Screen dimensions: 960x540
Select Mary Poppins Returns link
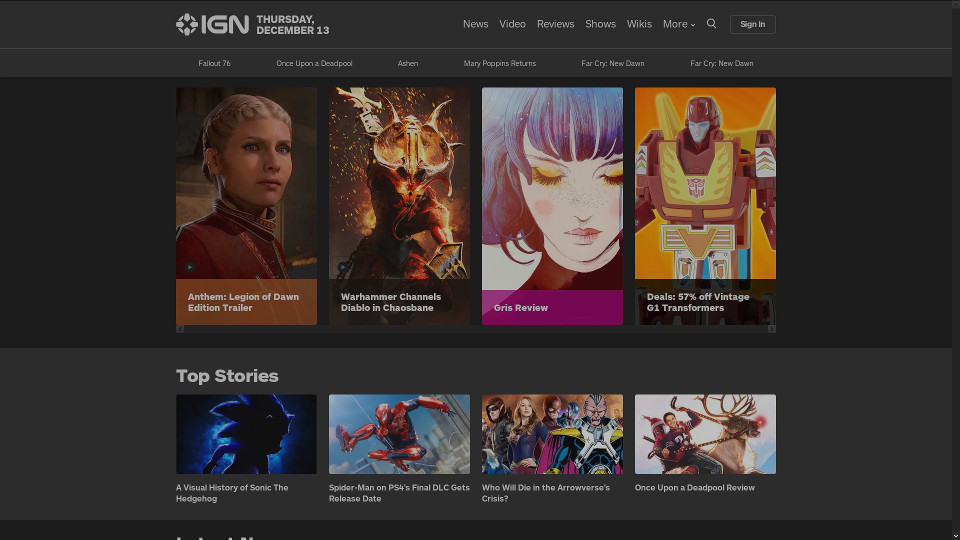coord(500,63)
